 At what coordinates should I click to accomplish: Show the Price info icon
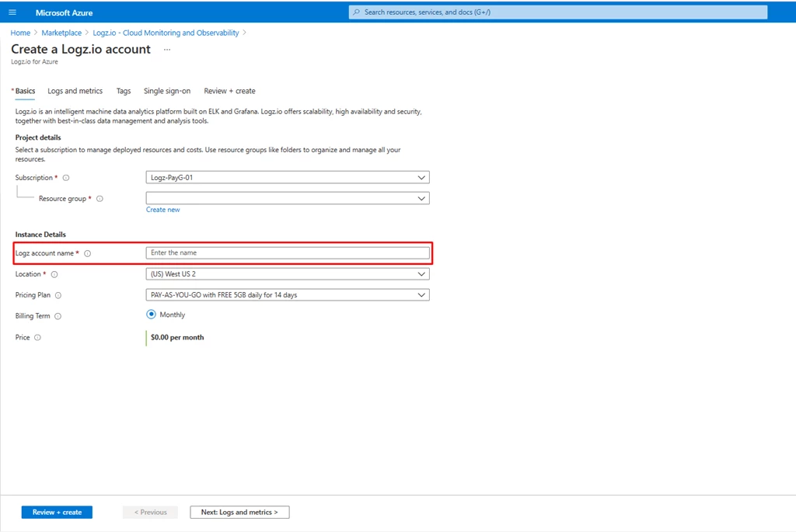click(37, 337)
